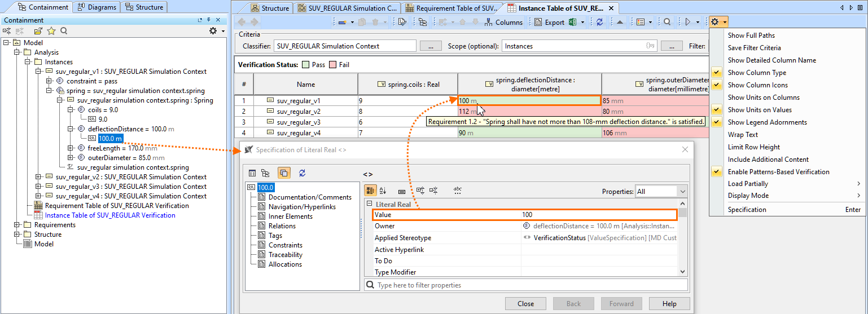Click ellipsis button next to Scope field
This screenshot has height=314, width=868.
[x=672, y=46]
